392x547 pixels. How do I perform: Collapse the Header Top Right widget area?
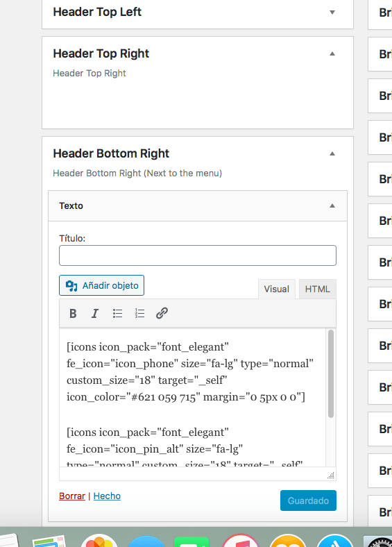pos(332,53)
